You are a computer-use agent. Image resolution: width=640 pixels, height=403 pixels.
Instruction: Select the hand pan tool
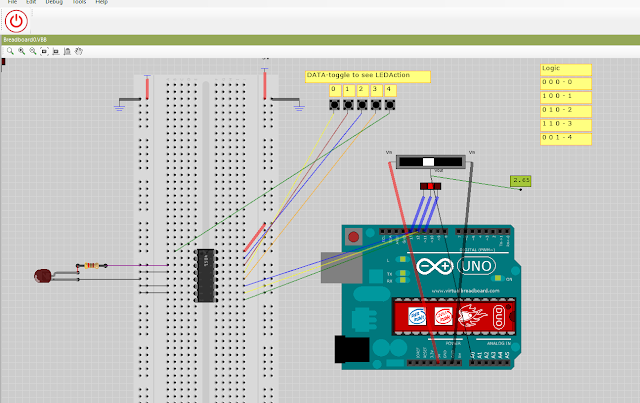pos(79,51)
